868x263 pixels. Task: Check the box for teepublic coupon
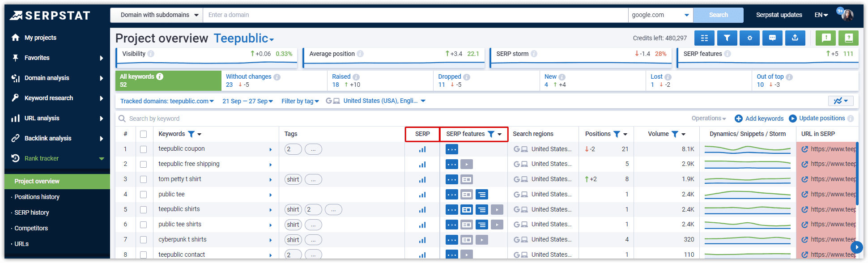point(143,149)
